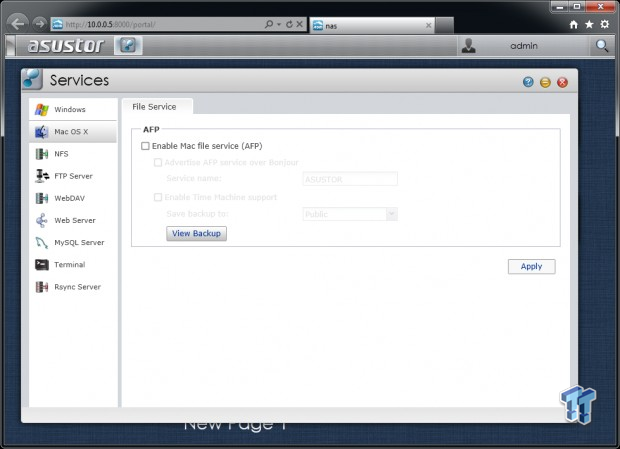Close the nas browser tab
Image resolution: width=620 pixels, height=449 pixels.
pyautogui.click(x=429, y=25)
